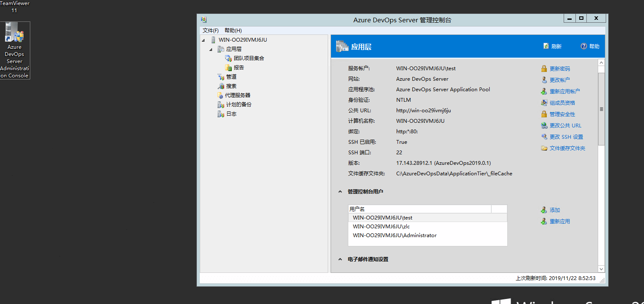Click the 更改 SSH 设置 icon
The image size is (644, 304).
point(544,137)
